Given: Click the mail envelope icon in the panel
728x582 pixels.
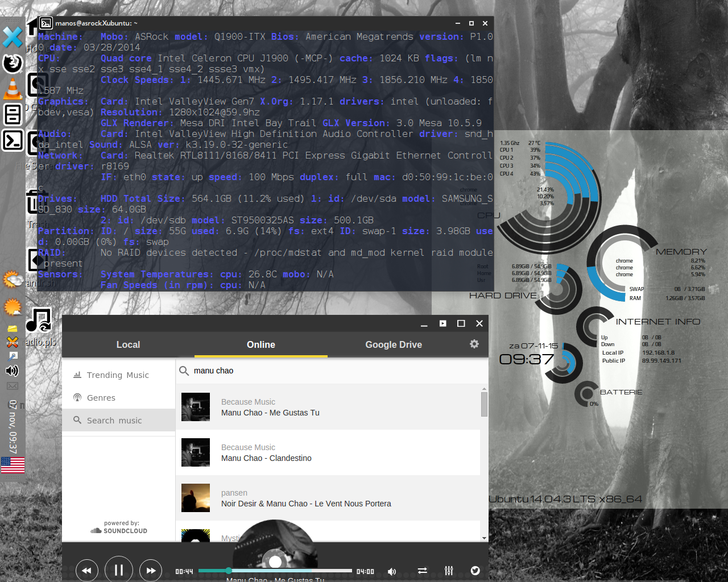Looking at the screenshot, I should click(13, 386).
